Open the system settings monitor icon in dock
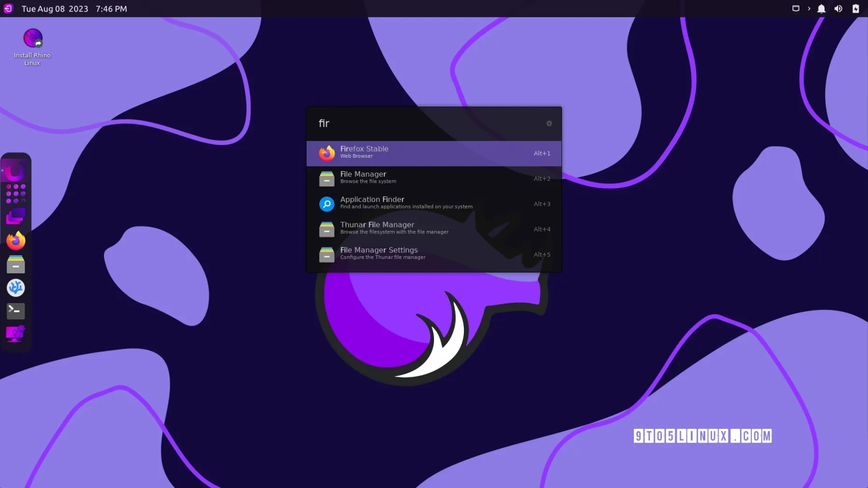868x488 pixels. click(16, 334)
